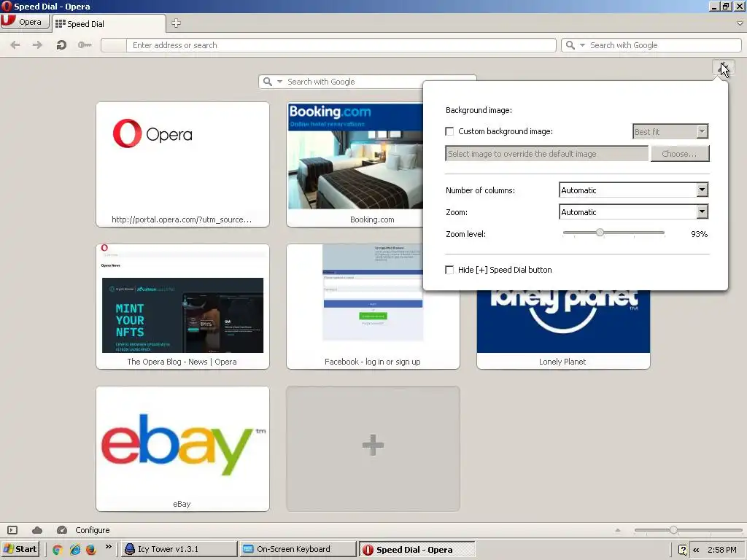Click the Select image path field
The height and width of the screenshot is (560, 747).
point(546,154)
